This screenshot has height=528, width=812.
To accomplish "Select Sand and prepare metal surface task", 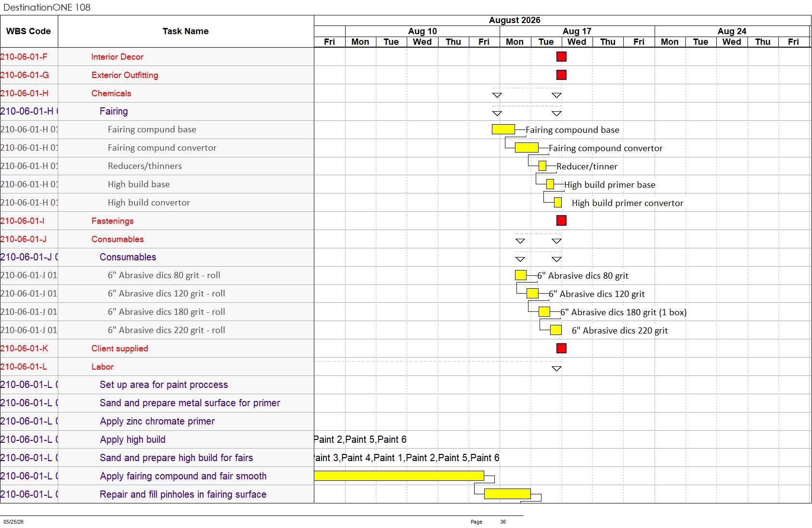I will [x=190, y=403].
